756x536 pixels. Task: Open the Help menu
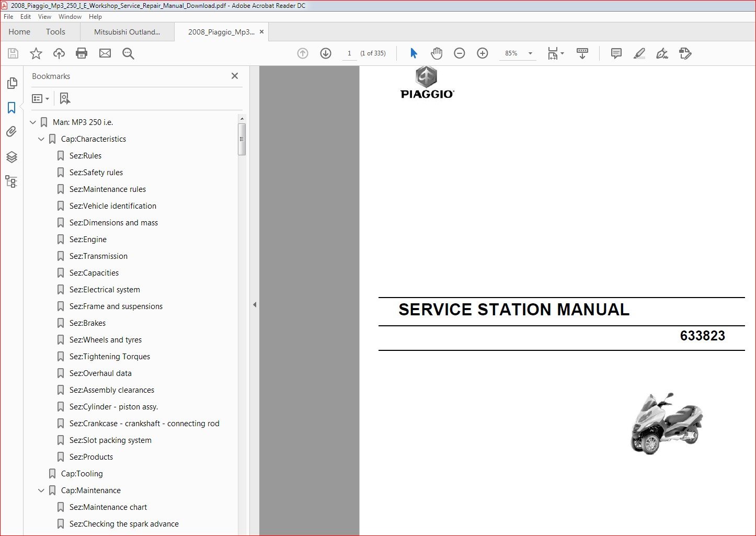(x=95, y=17)
